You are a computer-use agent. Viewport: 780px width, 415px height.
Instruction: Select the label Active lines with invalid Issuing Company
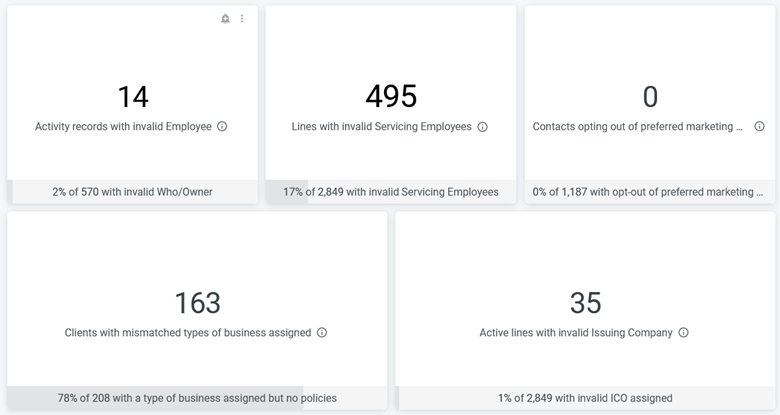coord(576,332)
